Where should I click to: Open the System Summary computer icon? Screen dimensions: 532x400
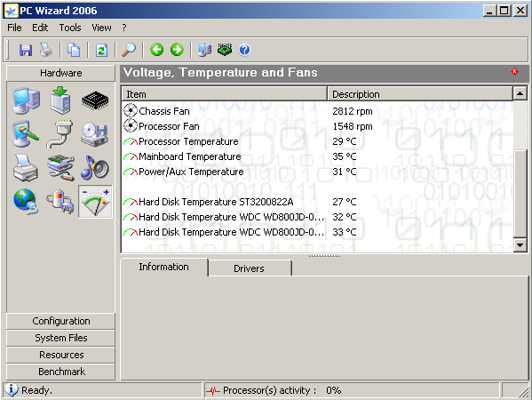click(26, 100)
